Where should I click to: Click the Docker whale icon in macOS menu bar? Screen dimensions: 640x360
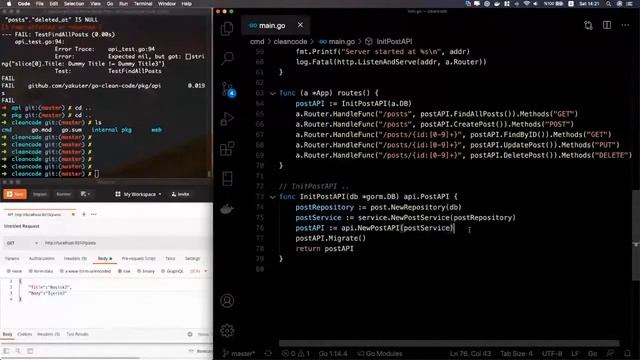(x=497, y=4)
